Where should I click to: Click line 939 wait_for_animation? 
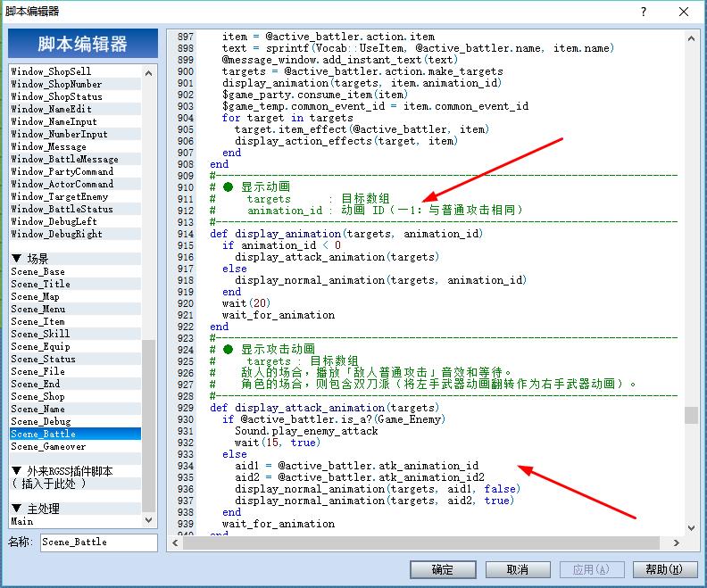pos(279,524)
